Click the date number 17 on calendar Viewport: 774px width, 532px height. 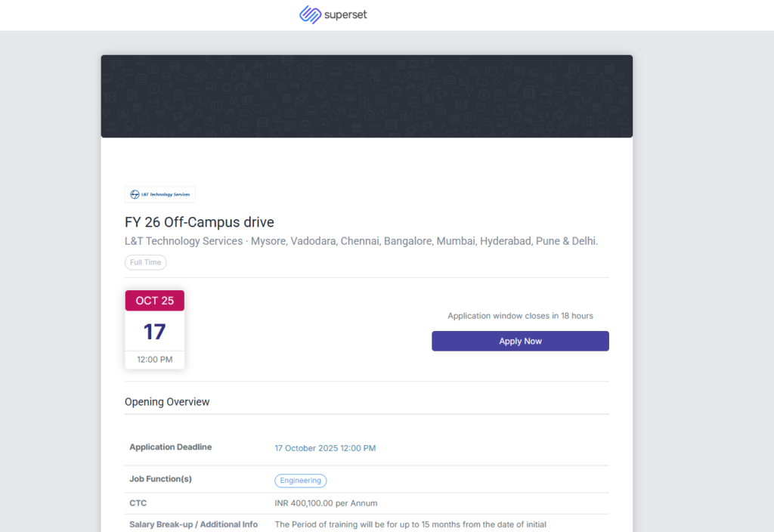[x=155, y=331]
